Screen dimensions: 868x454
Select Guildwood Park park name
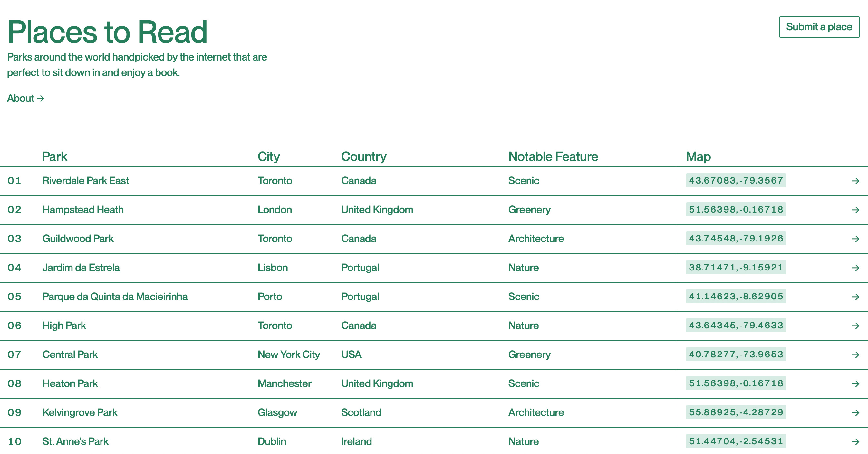coord(78,239)
